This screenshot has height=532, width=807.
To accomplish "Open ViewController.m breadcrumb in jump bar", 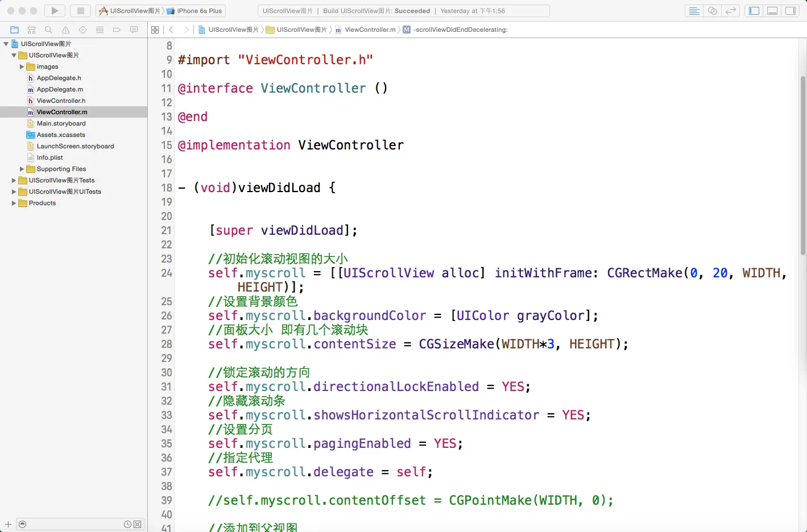I will [365, 30].
